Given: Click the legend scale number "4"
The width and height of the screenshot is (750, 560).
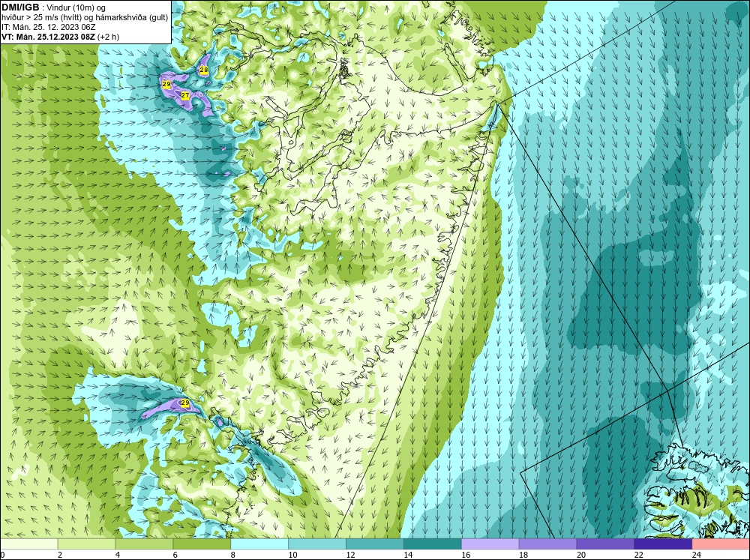Looking at the screenshot, I should 118,555.
